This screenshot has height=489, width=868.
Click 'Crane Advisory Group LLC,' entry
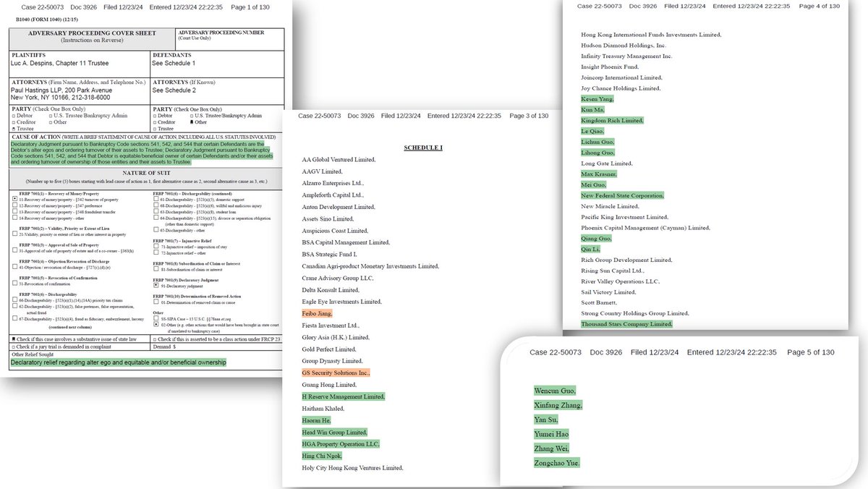tap(336, 278)
